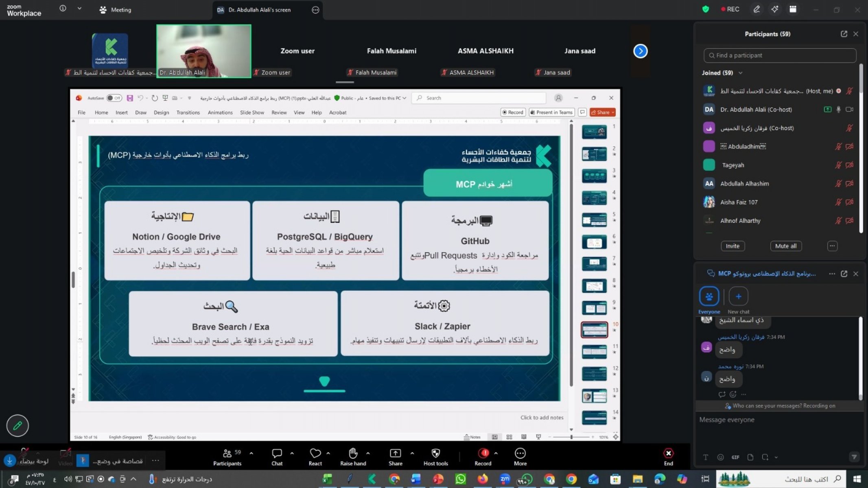868x488 pixels.
Task: Click the WhatsApp taskbar icon
Action: (x=461, y=479)
